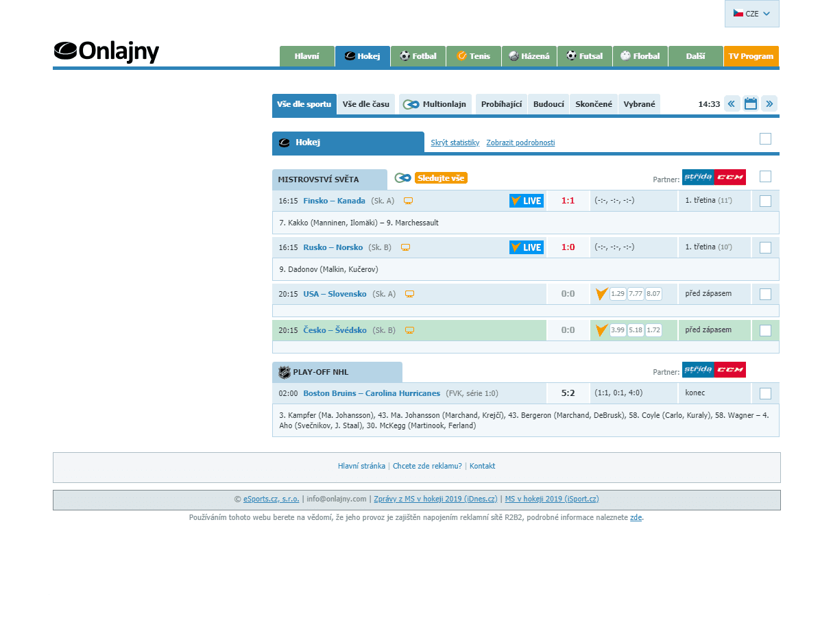Show Skončené matches
This screenshot has width=820, height=644.
[x=594, y=104]
